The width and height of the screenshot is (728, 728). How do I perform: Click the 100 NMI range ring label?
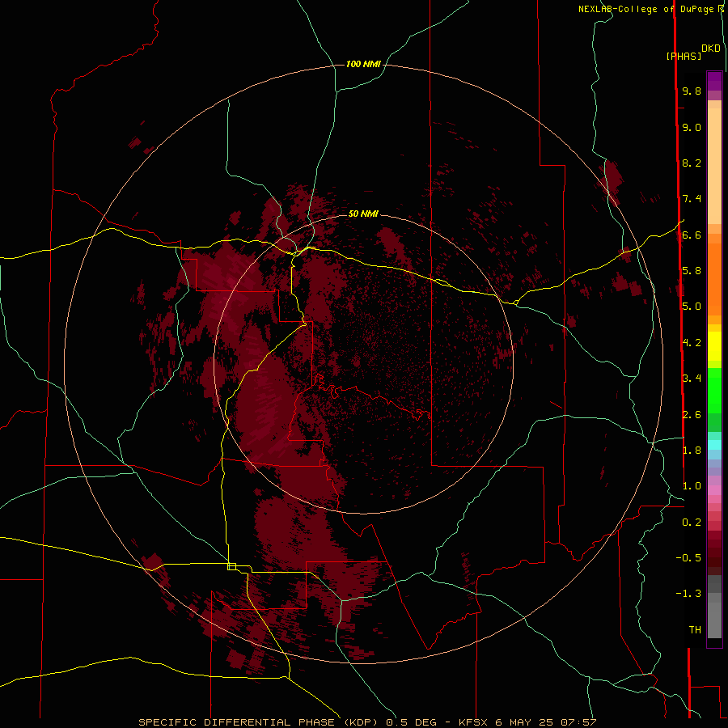tap(363, 64)
